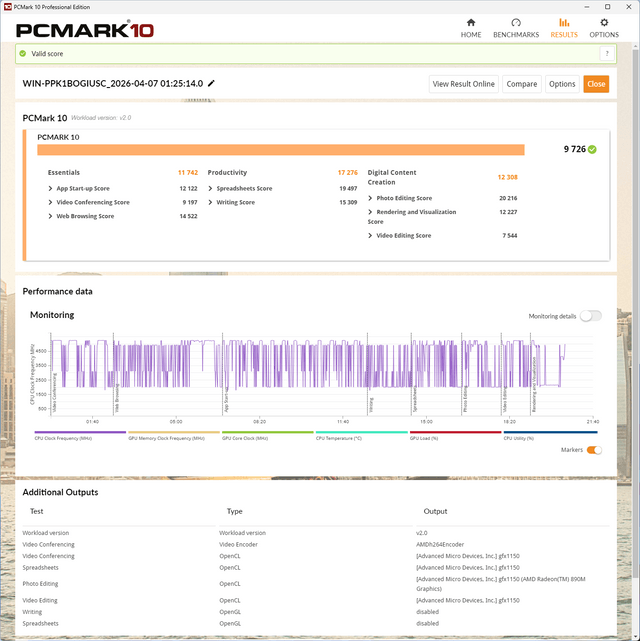Select GPU Core Clock green legend
This screenshot has height=641, width=640.
(x=268, y=435)
